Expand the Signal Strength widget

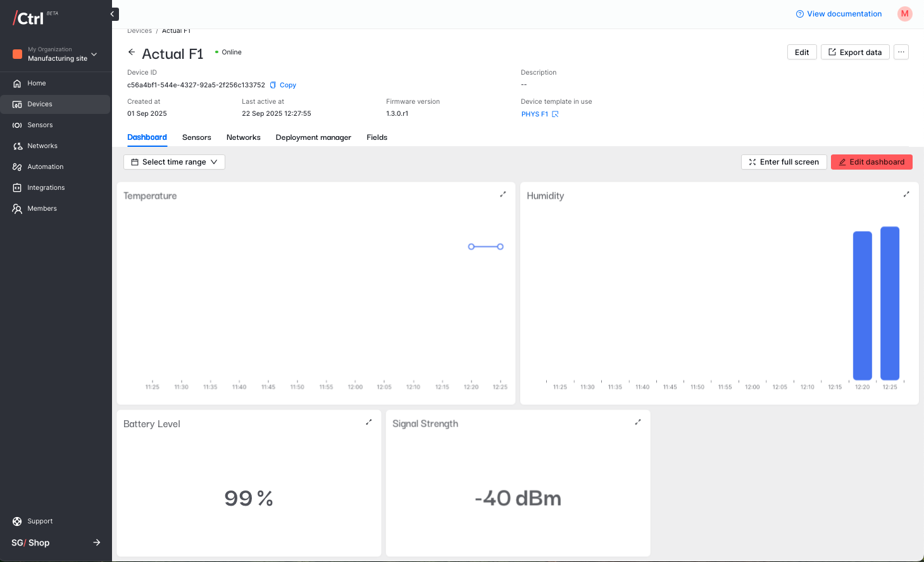click(x=637, y=423)
